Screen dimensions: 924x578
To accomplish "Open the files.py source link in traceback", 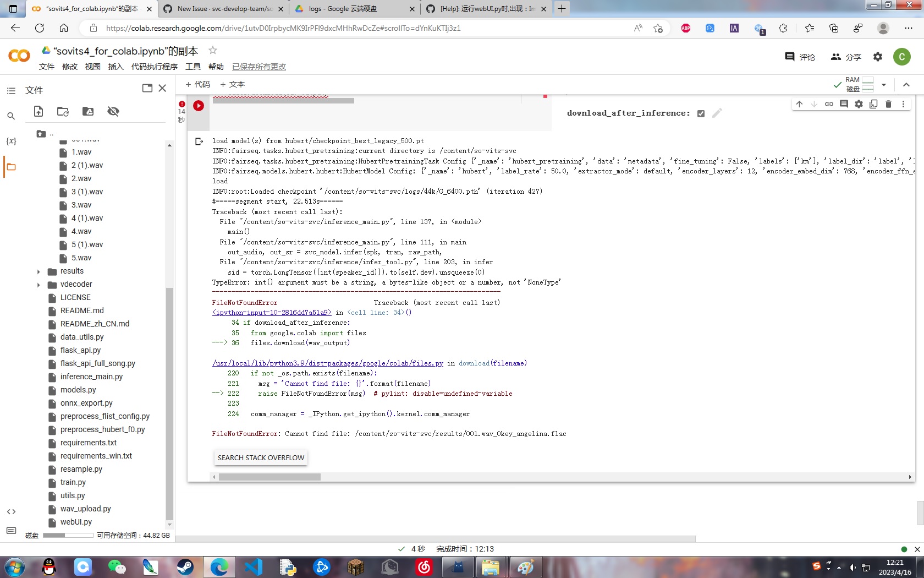I will click(327, 363).
